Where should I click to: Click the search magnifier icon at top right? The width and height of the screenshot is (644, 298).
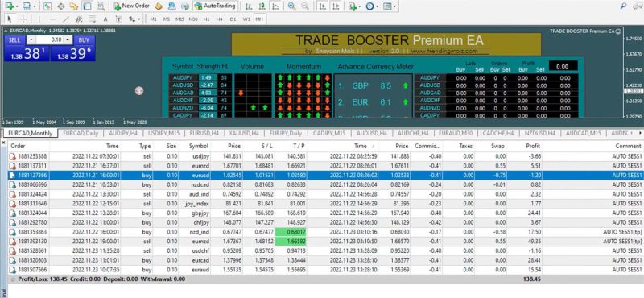[x=623, y=6]
